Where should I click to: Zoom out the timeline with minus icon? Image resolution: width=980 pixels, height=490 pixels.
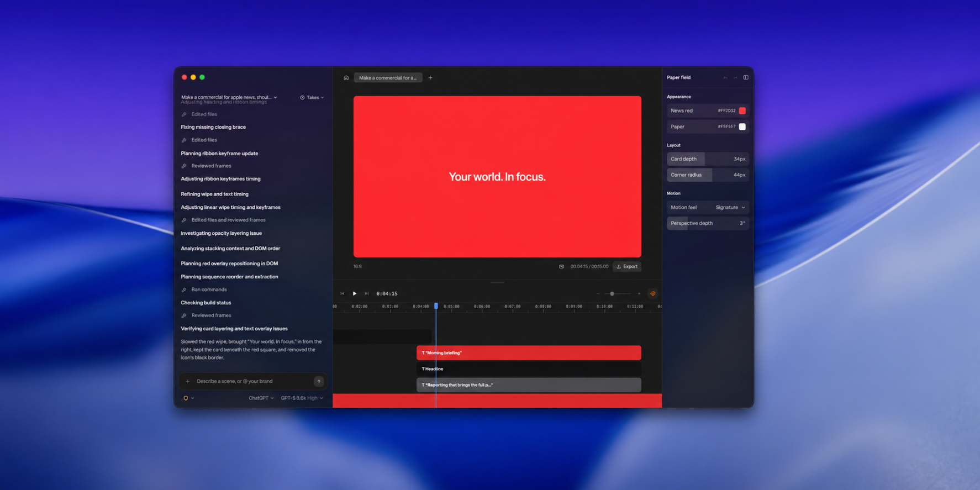pyautogui.click(x=598, y=294)
